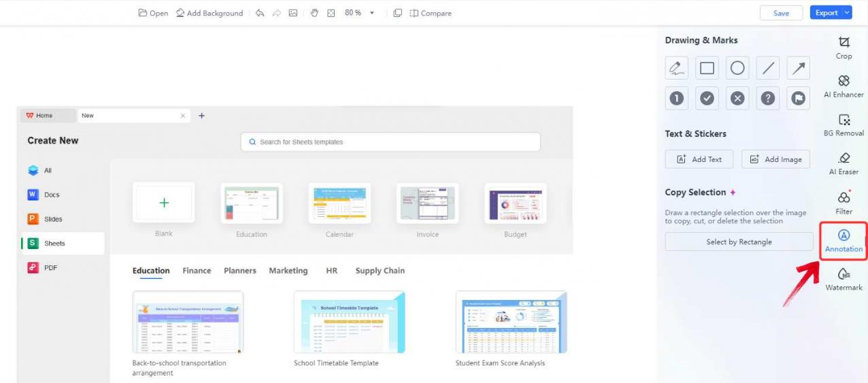Select Slides in Create New sidebar
The height and width of the screenshot is (383, 868).
(x=63, y=219)
